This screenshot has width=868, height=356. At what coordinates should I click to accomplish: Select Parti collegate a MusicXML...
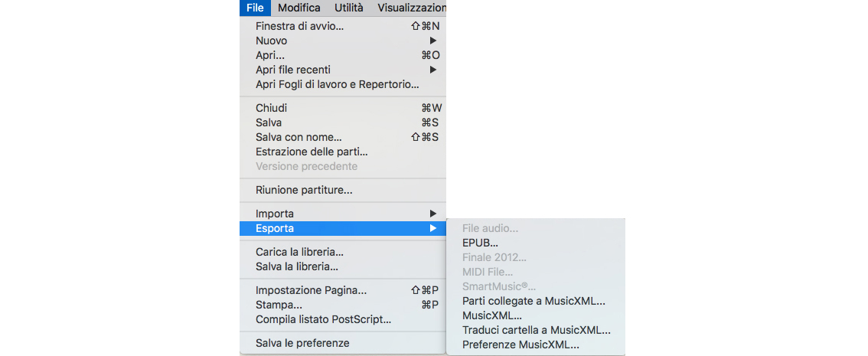click(534, 301)
